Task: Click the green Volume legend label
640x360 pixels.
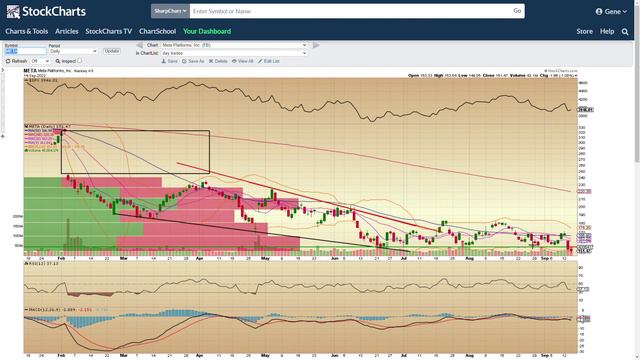Action: pos(41,151)
